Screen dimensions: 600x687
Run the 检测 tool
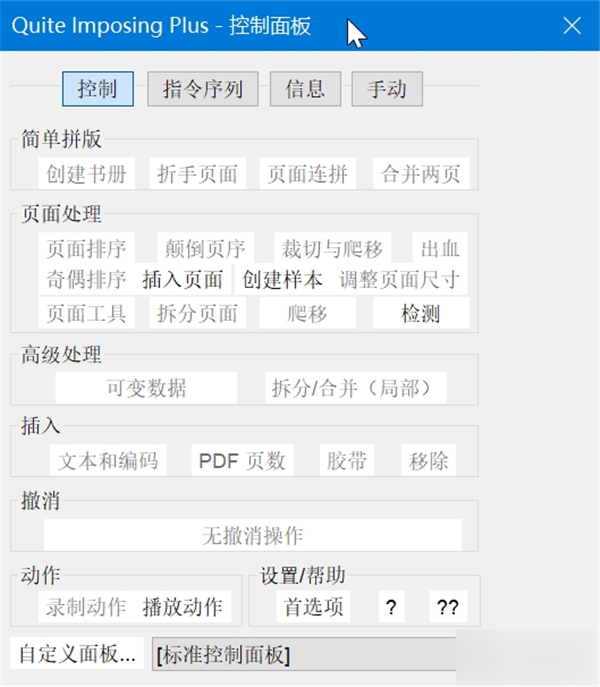pyautogui.click(x=421, y=313)
